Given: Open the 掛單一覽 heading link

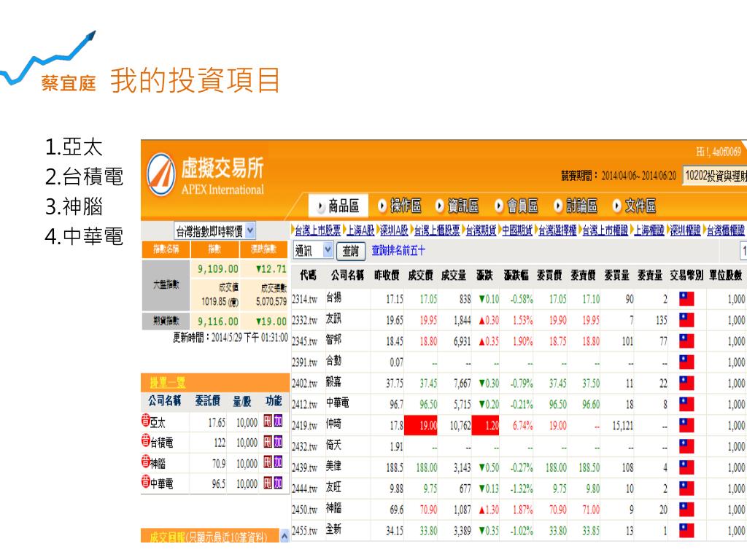Looking at the screenshot, I should (168, 383).
